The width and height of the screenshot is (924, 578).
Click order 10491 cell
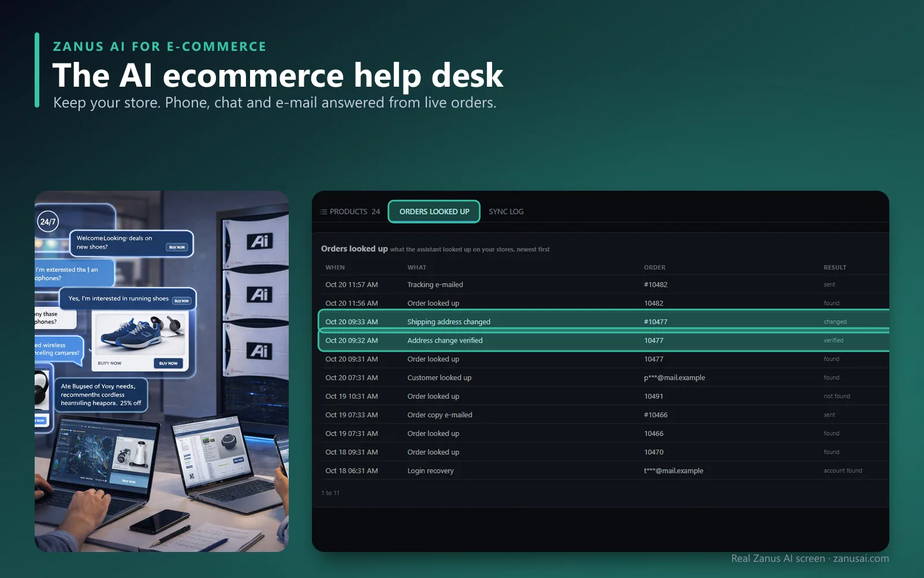(653, 396)
